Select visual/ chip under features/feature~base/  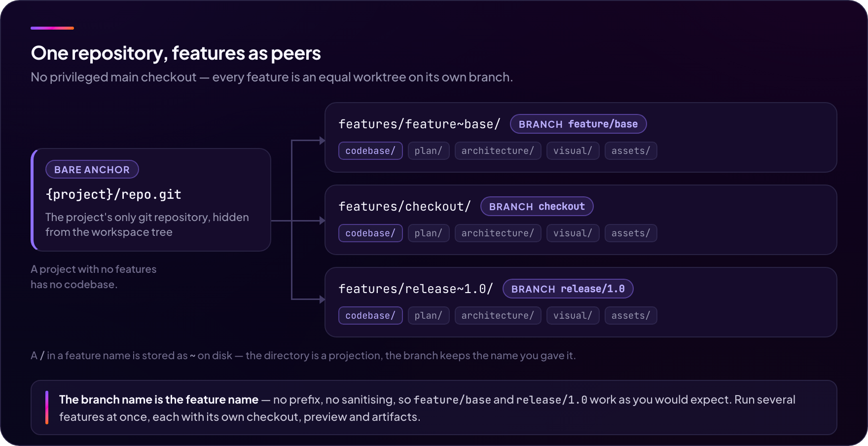(x=573, y=151)
